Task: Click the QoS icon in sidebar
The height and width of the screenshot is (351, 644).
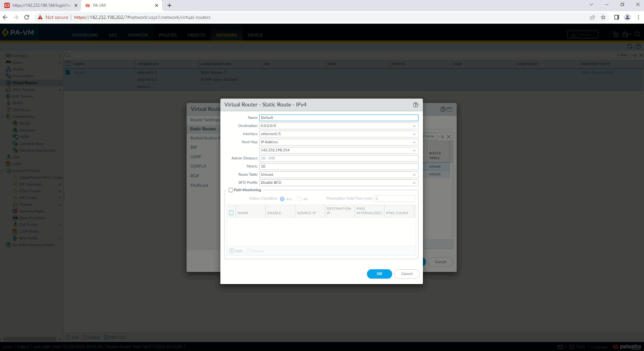Action: [x=8, y=157]
